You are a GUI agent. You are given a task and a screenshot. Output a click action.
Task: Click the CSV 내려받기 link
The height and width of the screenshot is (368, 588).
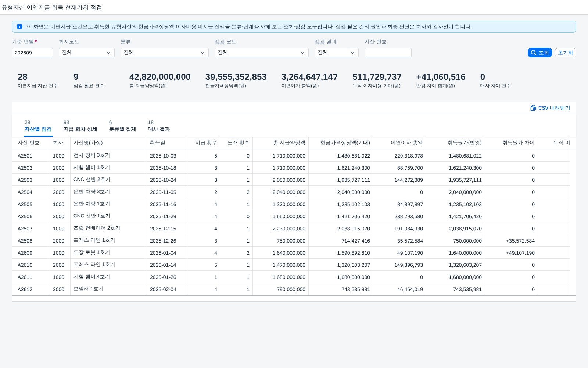pos(550,108)
